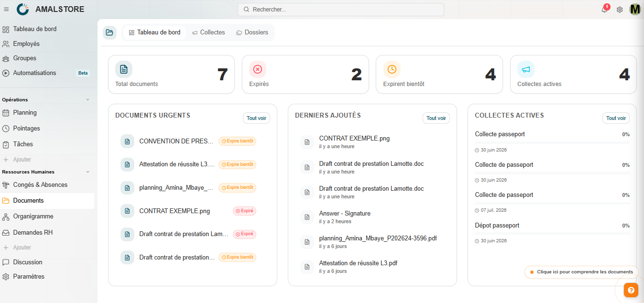644x303 pixels.
Task: Click Tout voir in Documents urgents
Action: coord(256,118)
